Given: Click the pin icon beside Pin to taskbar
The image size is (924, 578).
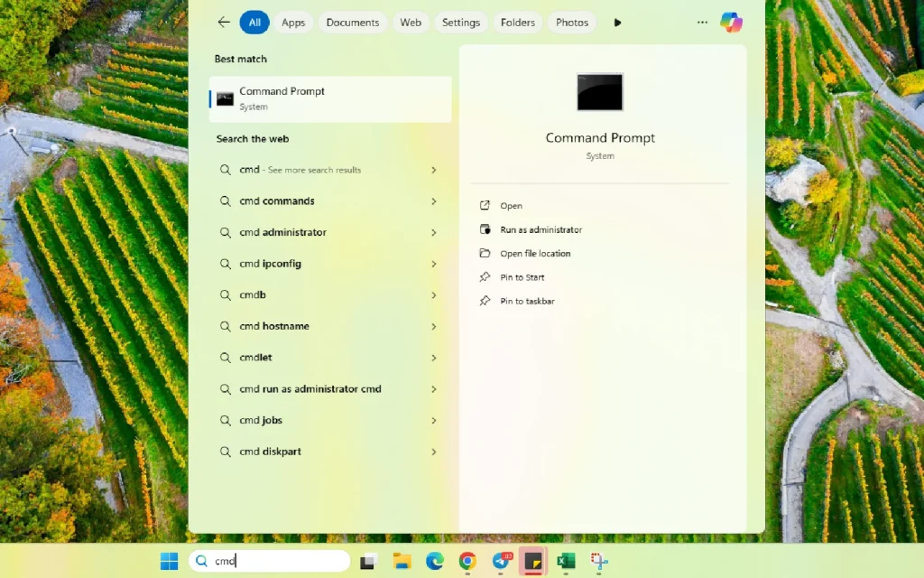Looking at the screenshot, I should point(485,301).
